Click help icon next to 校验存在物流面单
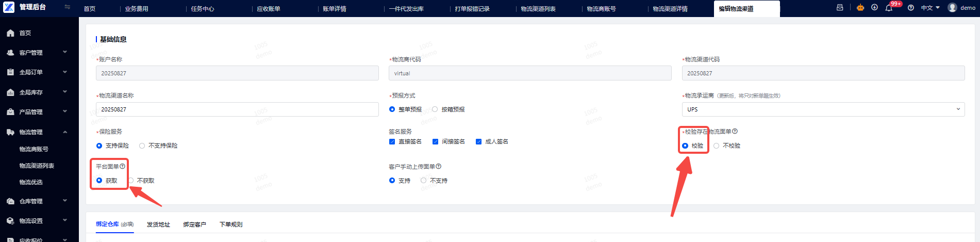The width and height of the screenshot is (980, 242). [735, 131]
